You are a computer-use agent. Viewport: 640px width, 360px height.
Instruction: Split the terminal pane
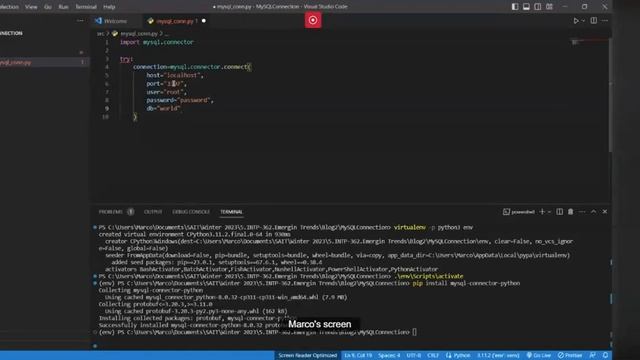560,212
